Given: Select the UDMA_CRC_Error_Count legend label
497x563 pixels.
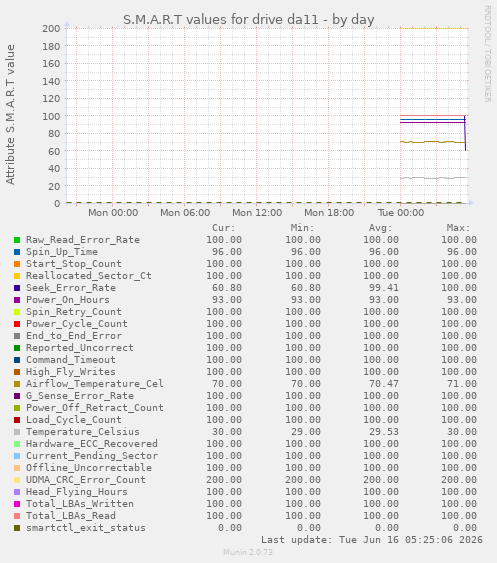Looking at the screenshot, I should pyautogui.click(x=85, y=480).
